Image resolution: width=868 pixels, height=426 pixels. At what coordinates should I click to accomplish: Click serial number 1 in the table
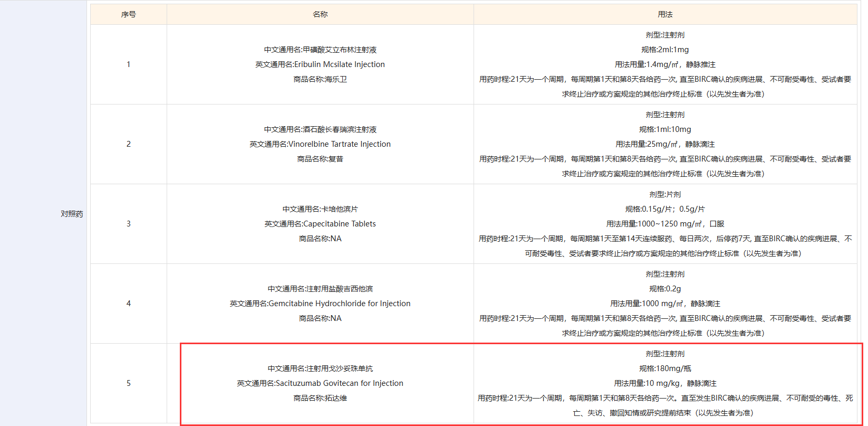tap(128, 64)
